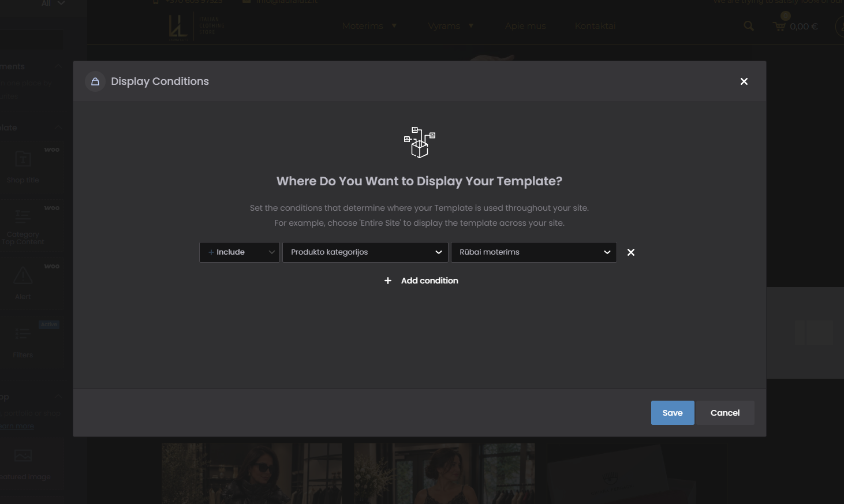Click the plus icon next to Add condition

388,281
